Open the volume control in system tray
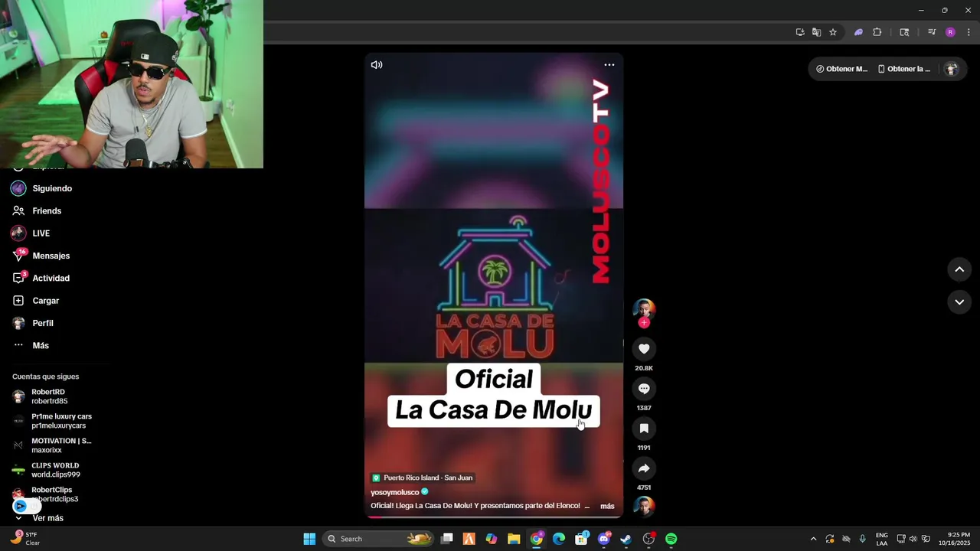 (x=913, y=539)
